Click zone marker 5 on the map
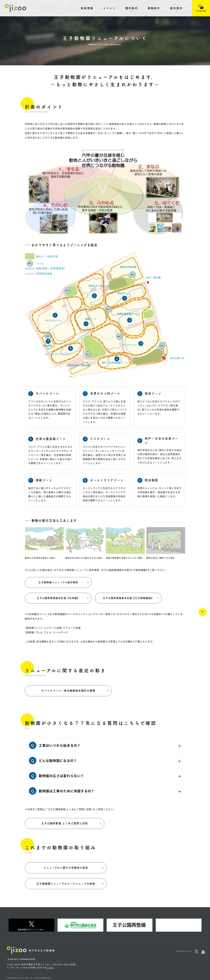 (141, 343)
